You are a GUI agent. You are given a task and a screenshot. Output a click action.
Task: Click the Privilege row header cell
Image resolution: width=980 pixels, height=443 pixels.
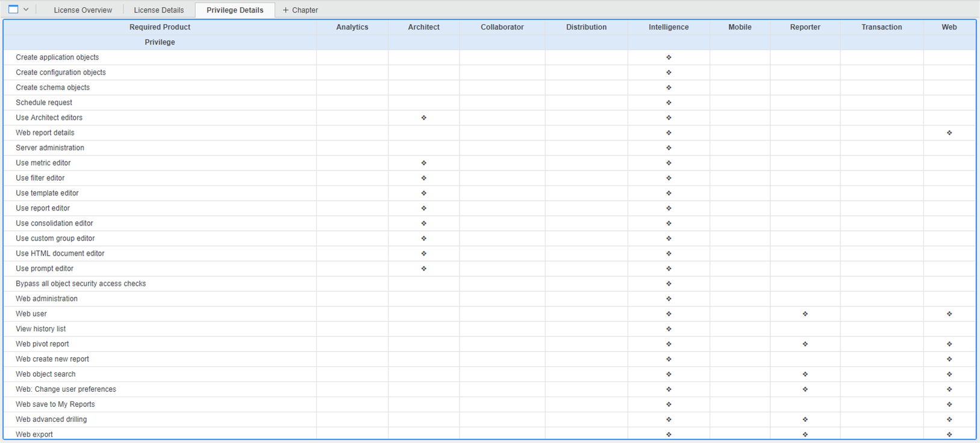160,42
